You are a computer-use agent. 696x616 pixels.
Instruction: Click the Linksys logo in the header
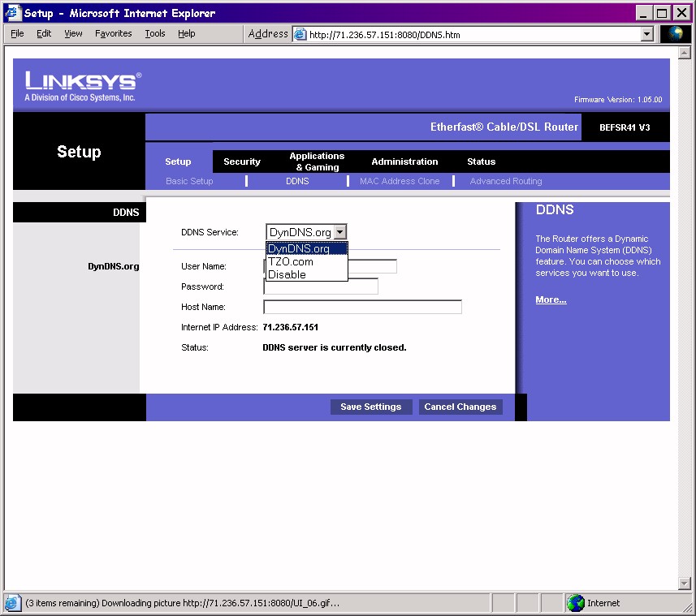(82, 85)
